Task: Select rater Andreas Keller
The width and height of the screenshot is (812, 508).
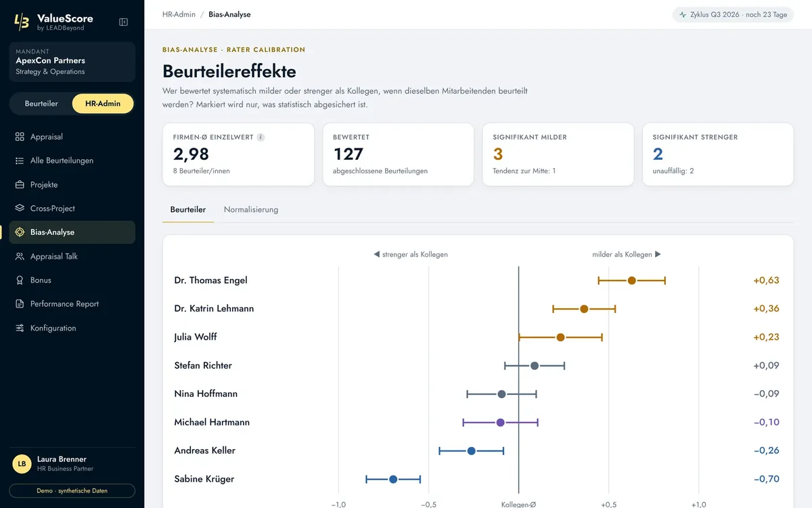Action: pos(205,451)
